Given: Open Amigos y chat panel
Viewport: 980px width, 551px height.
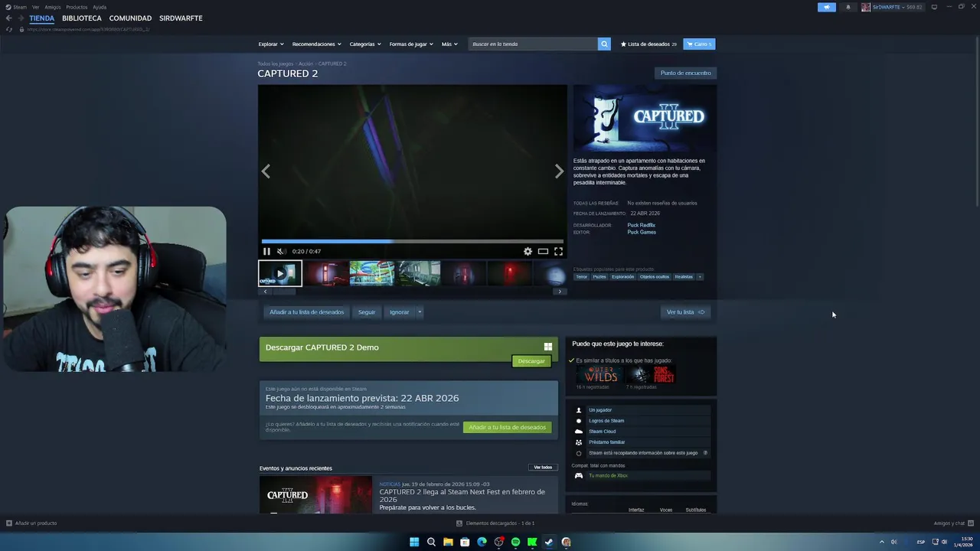Looking at the screenshot, I should pos(952,523).
